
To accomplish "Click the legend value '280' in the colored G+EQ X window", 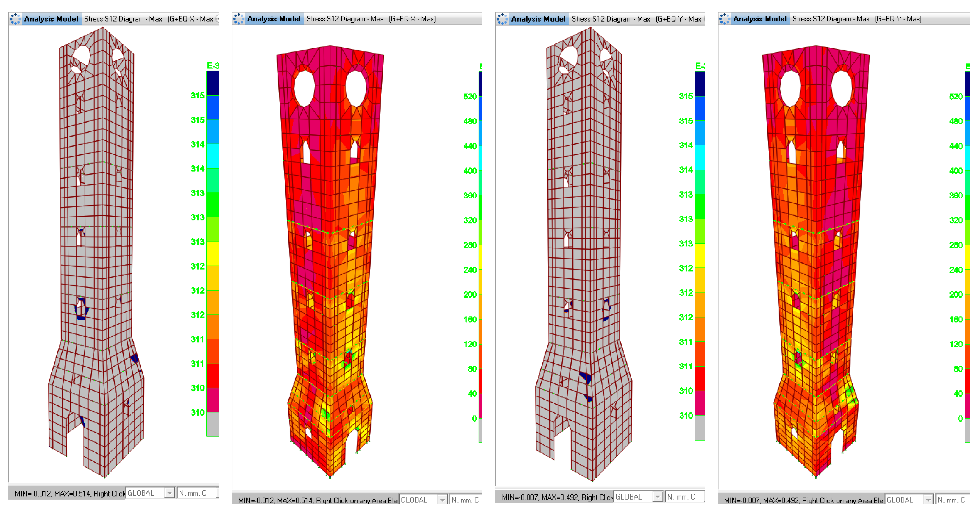I will (470, 245).
